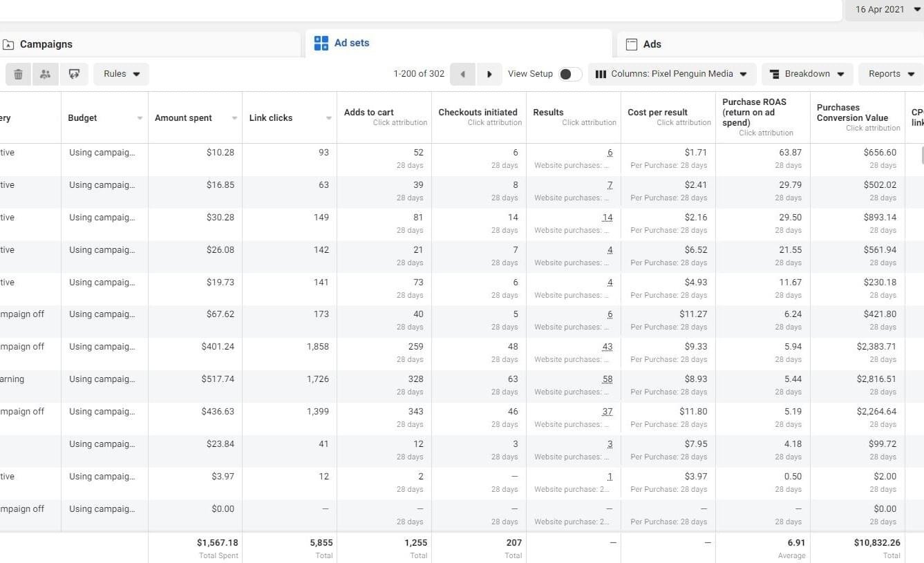Toggle the View Setup switch
The width and height of the screenshot is (924, 563).
tap(569, 74)
